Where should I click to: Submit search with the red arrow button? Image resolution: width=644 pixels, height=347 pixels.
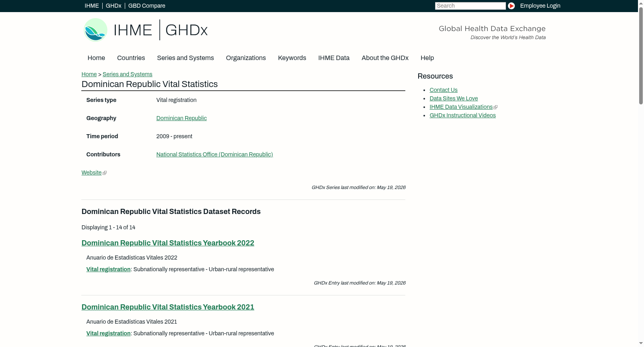(511, 6)
